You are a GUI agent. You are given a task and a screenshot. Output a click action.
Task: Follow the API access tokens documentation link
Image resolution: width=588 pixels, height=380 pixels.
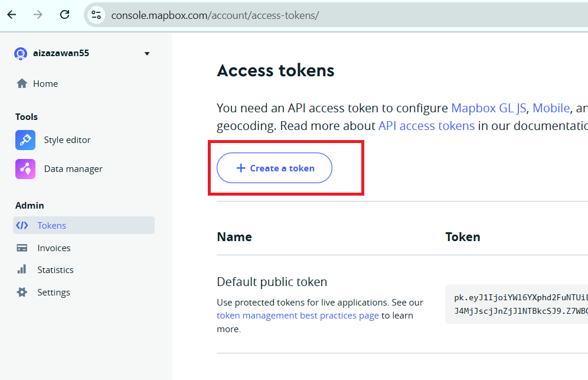pyautogui.click(x=426, y=126)
